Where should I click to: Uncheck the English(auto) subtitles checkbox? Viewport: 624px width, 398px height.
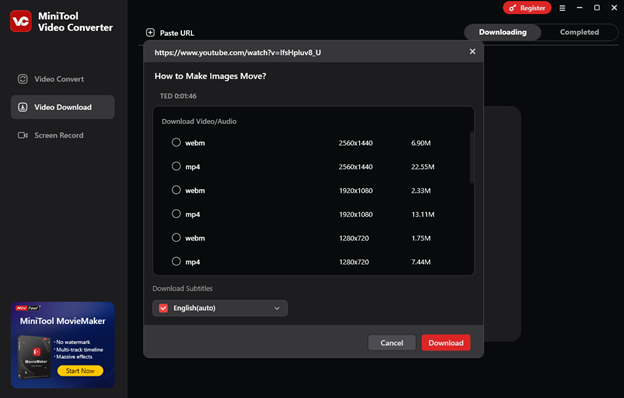[163, 308]
